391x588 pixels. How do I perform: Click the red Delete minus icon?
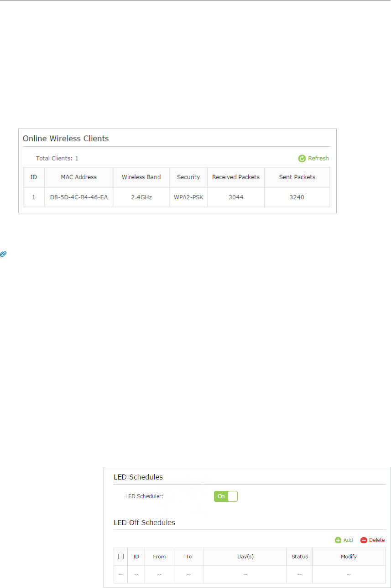364,540
